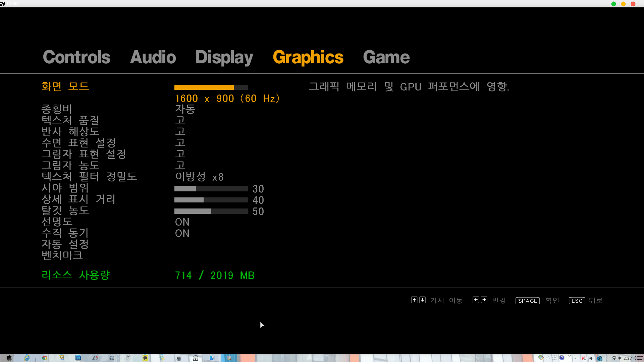Screen dimensions: 644x362
Task: Open the Audio settings tab
Action: [153, 57]
